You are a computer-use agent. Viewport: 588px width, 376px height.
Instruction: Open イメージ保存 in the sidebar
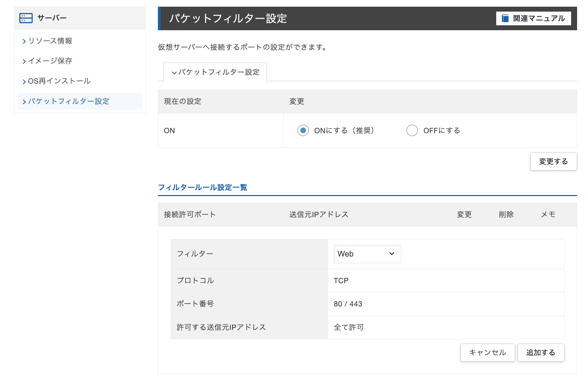pyautogui.click(x=50, y=61)
